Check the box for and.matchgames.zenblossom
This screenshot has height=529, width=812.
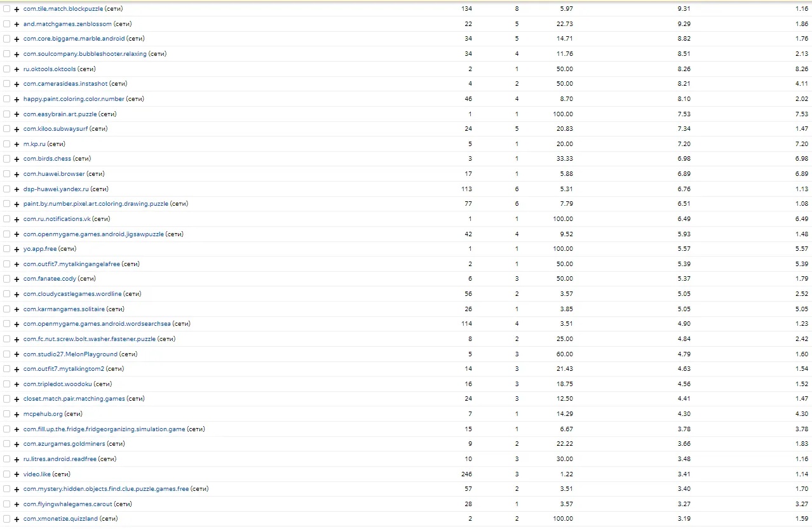click(x=6, y=24)
